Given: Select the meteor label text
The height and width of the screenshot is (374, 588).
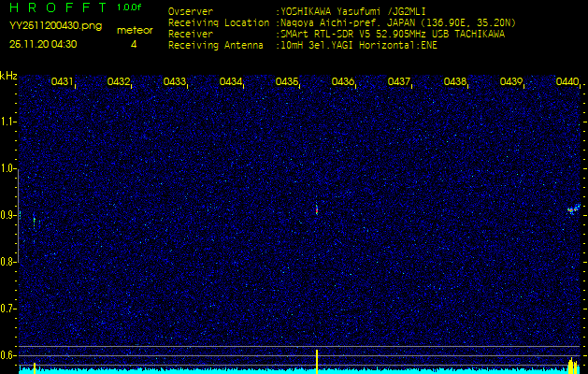Looking at the screenshot, I should click(x=134, y=30).
